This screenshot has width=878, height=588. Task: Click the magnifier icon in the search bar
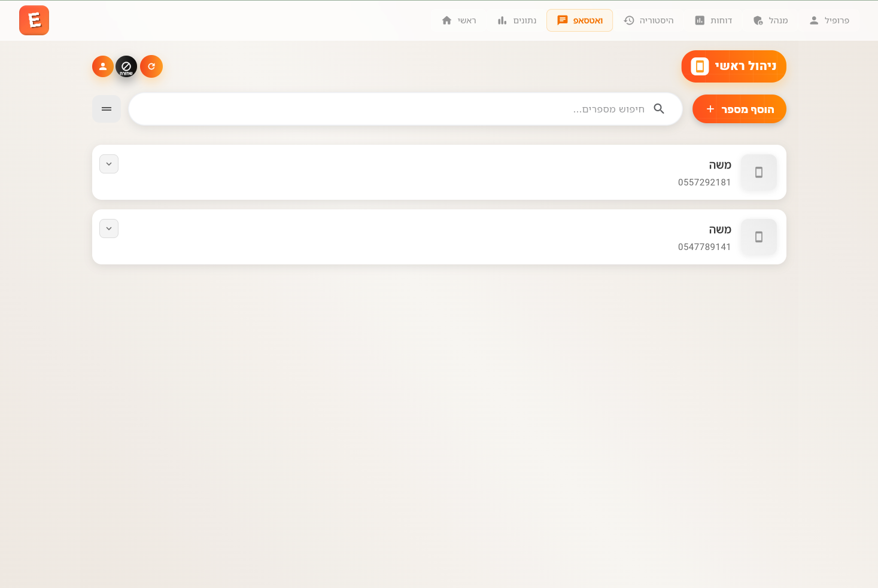[659, 109]
